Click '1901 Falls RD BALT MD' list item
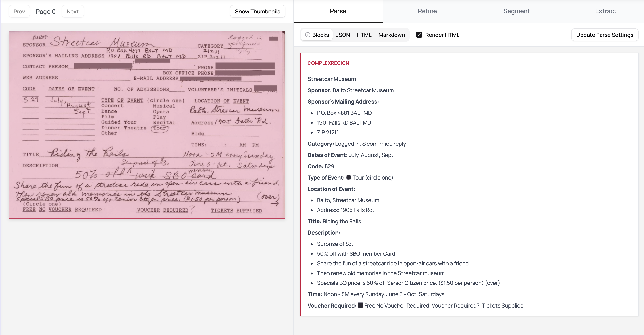 344,123
